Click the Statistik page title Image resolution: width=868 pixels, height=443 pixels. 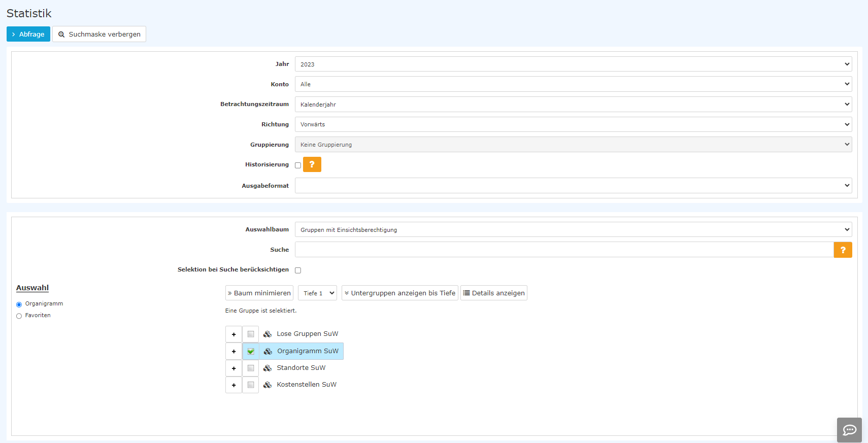[29, 13]
